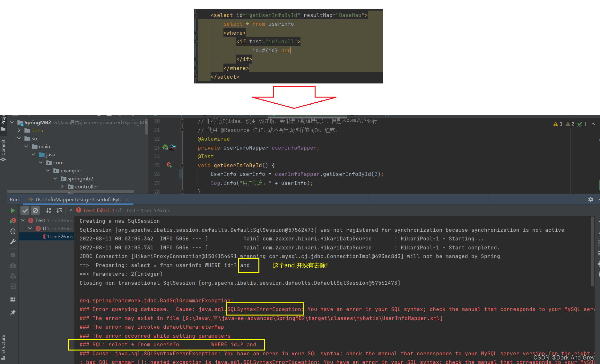
Task: Click the code fold marker on line 21
Action: (182, 130)
